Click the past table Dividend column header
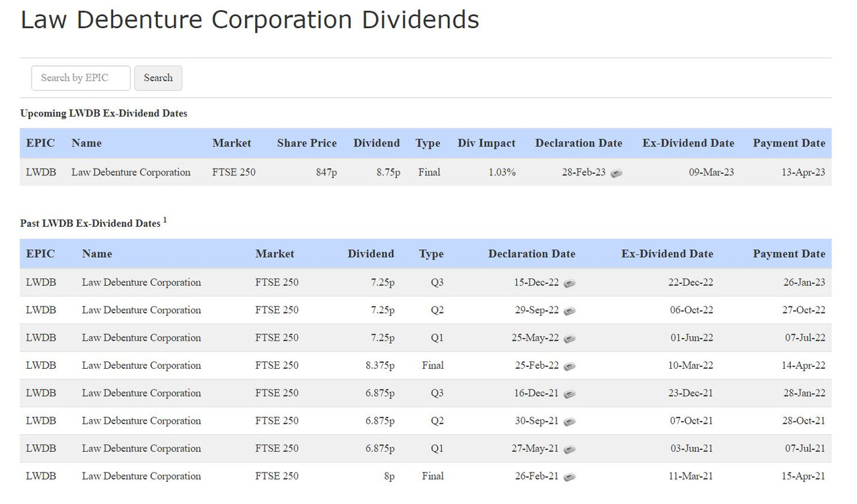The image size is (857, 504). click(371, 254)
